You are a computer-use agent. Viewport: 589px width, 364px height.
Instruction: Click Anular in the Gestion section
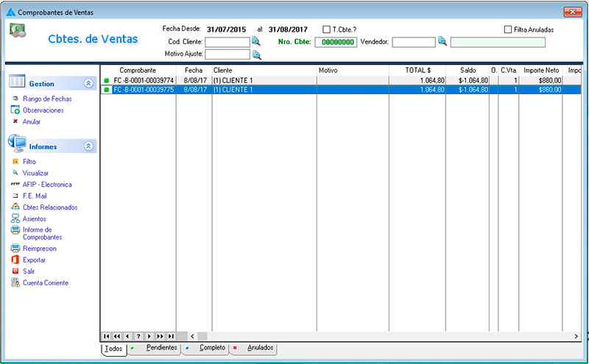pyautogui.click(x=32, y=121)
